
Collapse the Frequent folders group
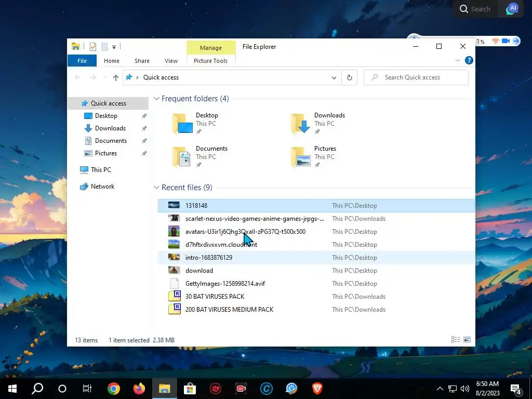[156, 99]
